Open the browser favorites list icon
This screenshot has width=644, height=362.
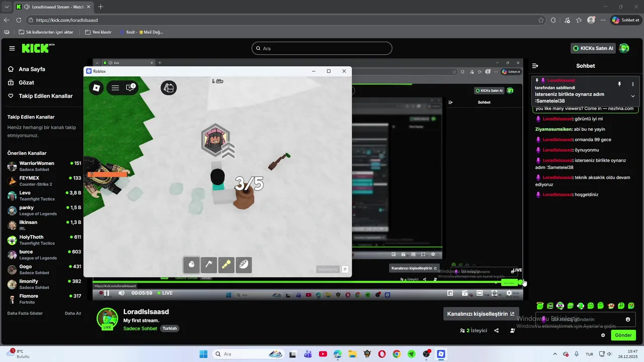click(579, 20)
